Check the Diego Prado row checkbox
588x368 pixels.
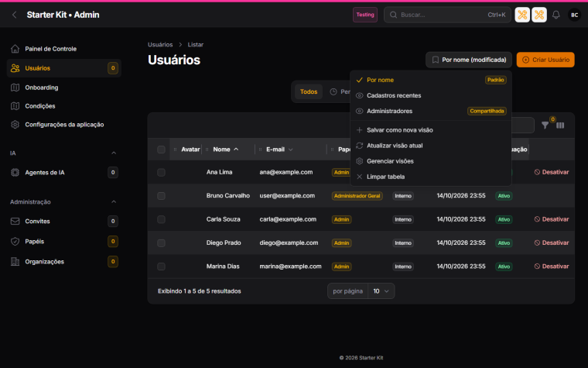point(161,243)
